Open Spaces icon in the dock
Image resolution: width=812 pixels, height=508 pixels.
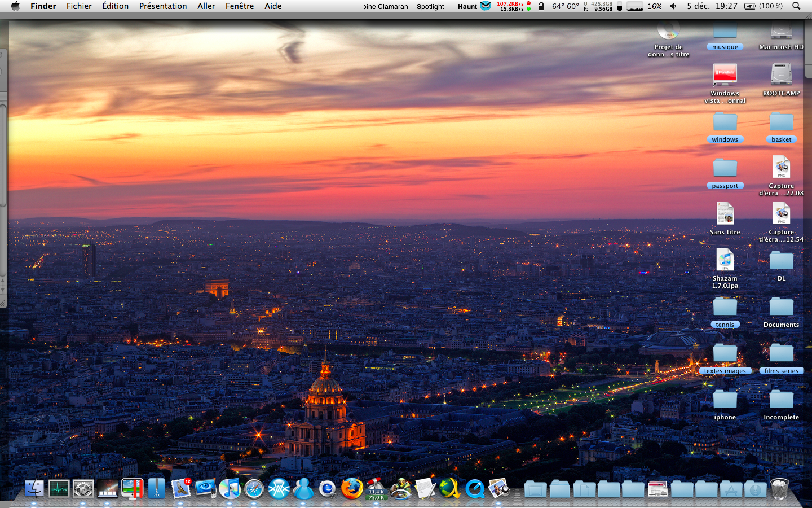108,488
